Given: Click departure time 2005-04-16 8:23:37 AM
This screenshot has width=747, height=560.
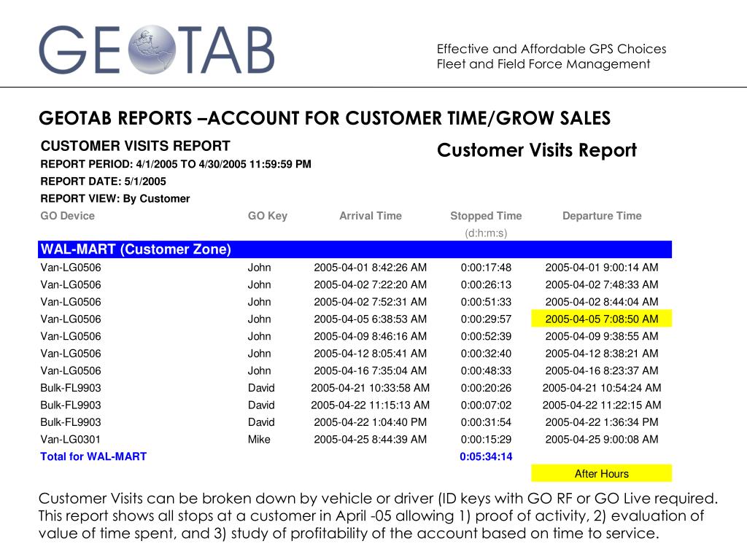Looking at the screenshot, I should click(x=602, y=370).
